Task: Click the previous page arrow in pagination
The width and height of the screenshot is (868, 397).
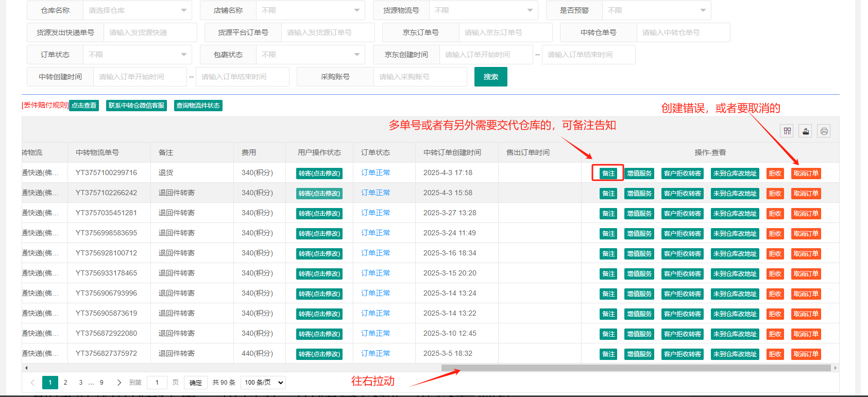Action: pyautogui.click(x=32, y=383)
